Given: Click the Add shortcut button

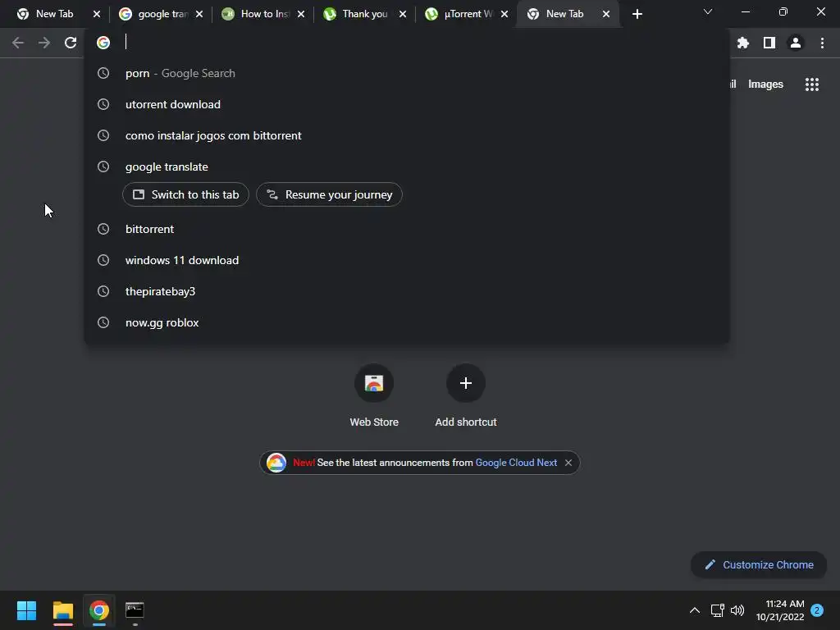Looking at the screenshot, I should coord(466,395).
